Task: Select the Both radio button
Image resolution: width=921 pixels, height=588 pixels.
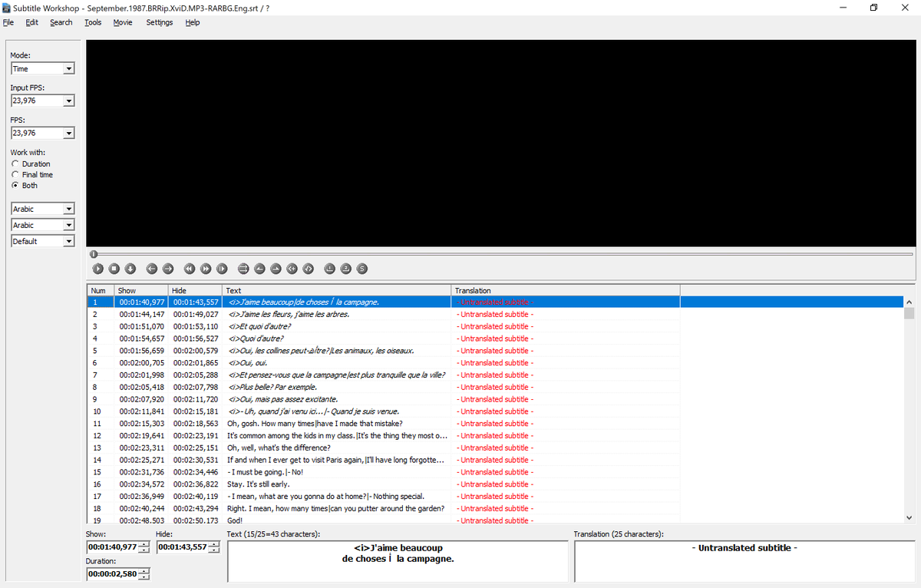Action: 25,185
